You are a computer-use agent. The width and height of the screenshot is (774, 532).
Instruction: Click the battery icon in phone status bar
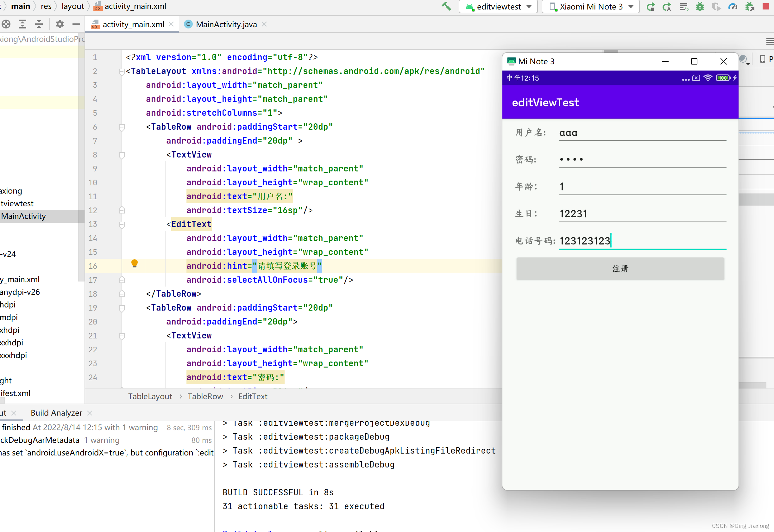pyautogui.click(x=723, y=78)
